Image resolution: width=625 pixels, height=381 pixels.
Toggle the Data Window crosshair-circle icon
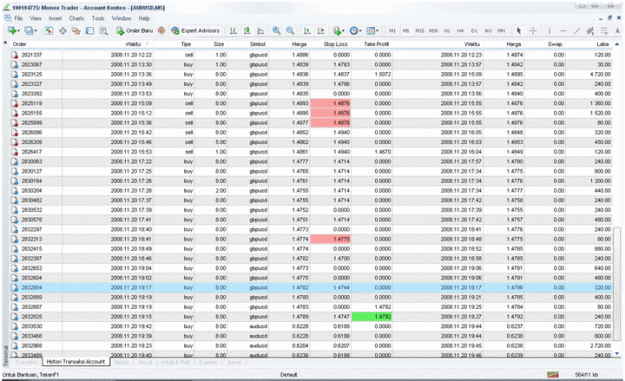63,31
